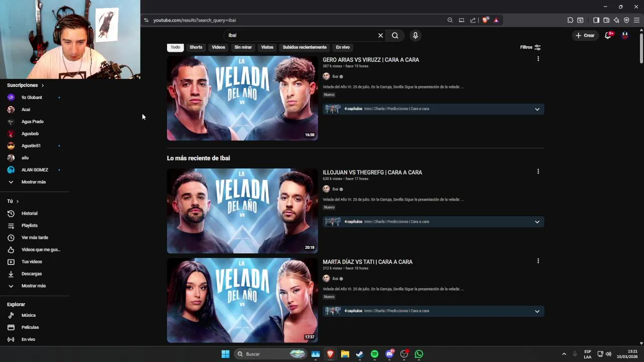Select the Sin mirar filter chip
Screen dimensions: 644x362
[x=243, y=47]
